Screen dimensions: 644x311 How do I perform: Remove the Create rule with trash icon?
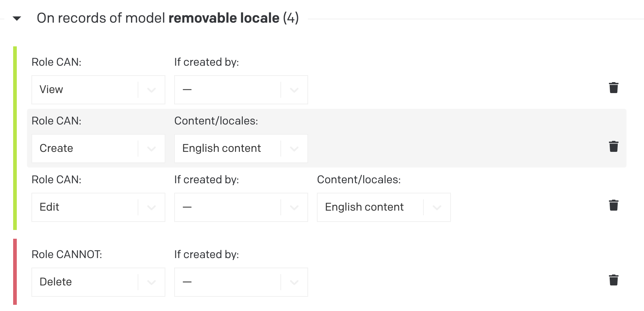(x=613, y=146)
